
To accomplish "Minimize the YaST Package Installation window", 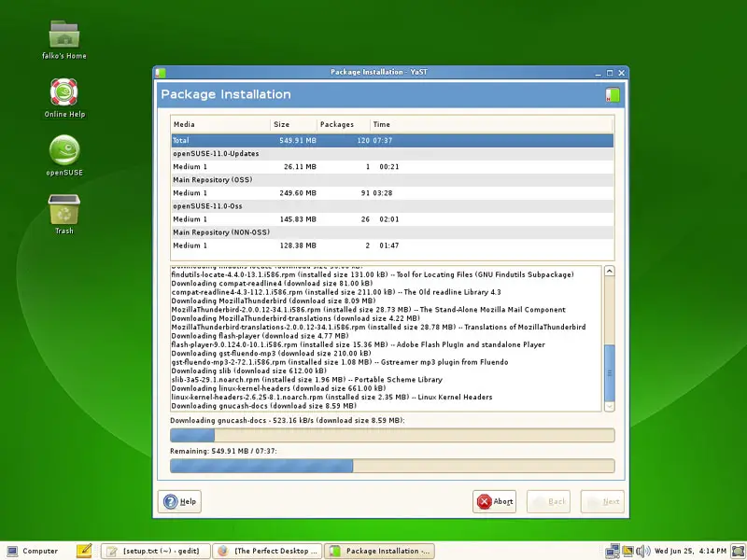I will click(x=598, y=73).
